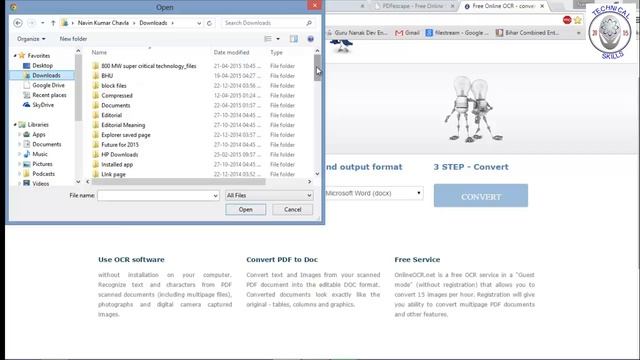Change the file view layout icon
Image resolution: width=640 pixels, height=360 pixels.
point(268,39)
